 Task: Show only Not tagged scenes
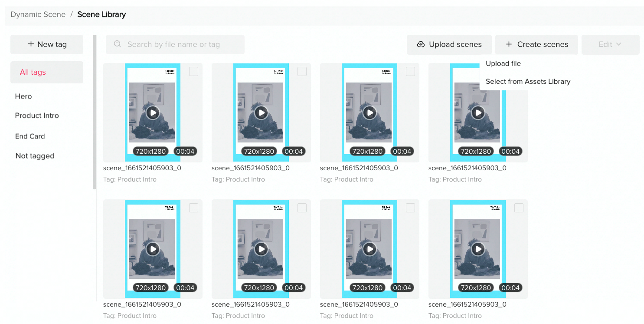point(35,156)
